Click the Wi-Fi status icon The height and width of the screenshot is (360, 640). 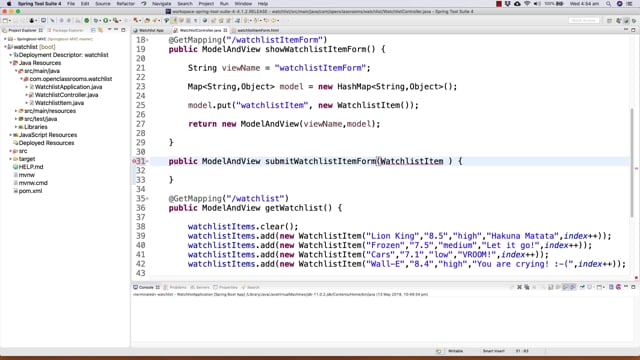[x=527, y=4]
